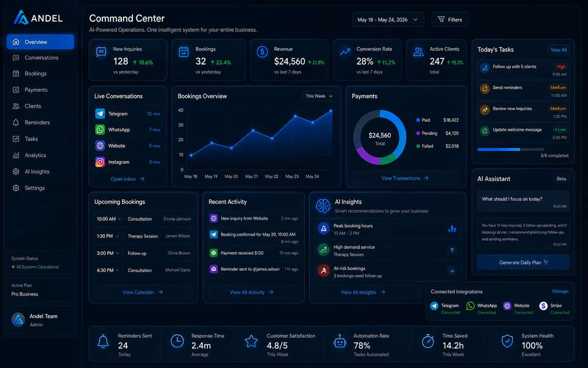Click View All in Today's Tasks
The width and height of the screenshot is (588, 368).
pyautogui.click(x=559, y=50)
